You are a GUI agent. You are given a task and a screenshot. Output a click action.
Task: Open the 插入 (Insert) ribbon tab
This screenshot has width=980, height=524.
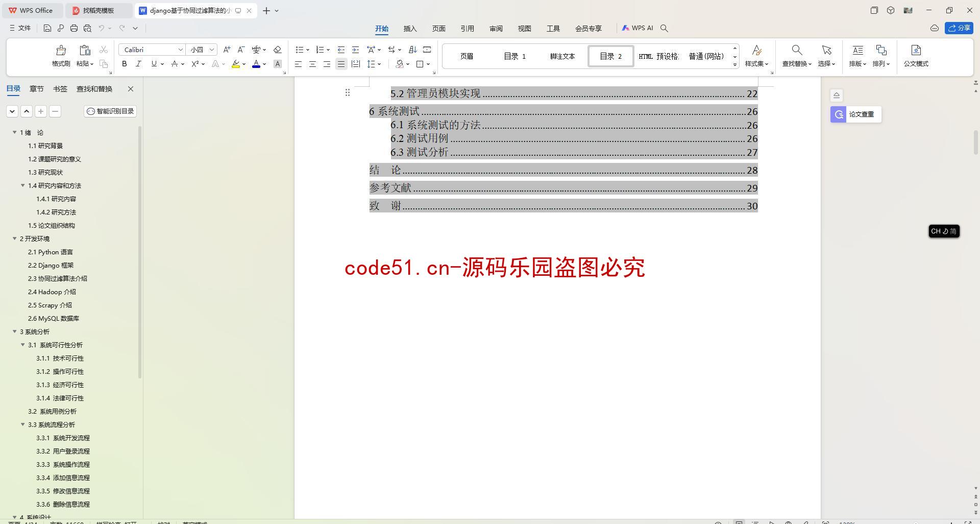[410, 29]
